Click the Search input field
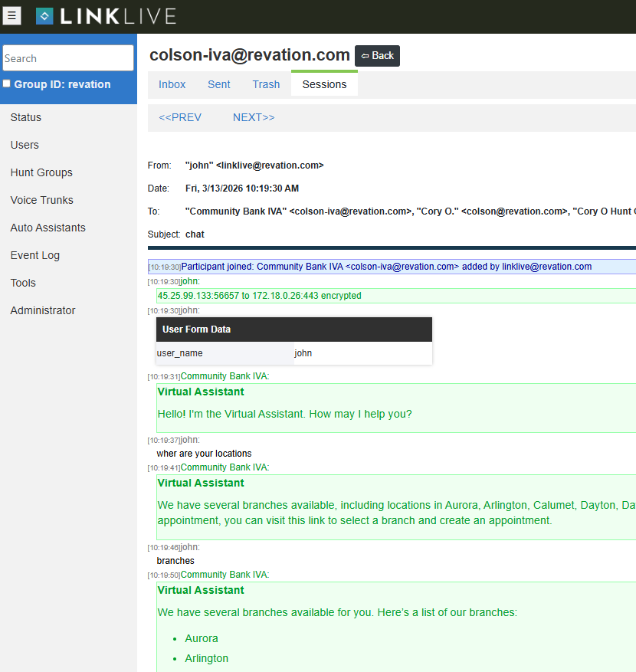636x672 pixels. pyautogui.click(x=68, y=58)
